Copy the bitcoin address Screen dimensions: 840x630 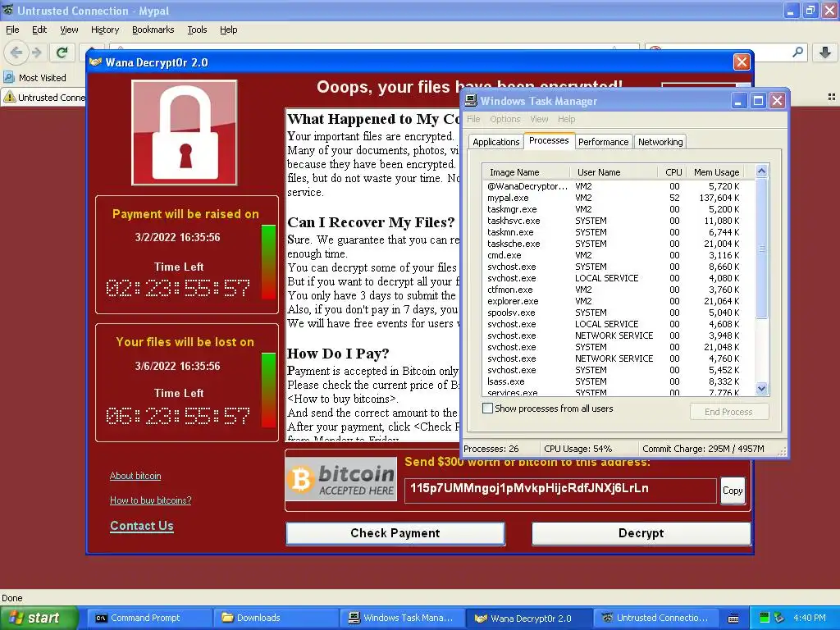click(733, 491)
